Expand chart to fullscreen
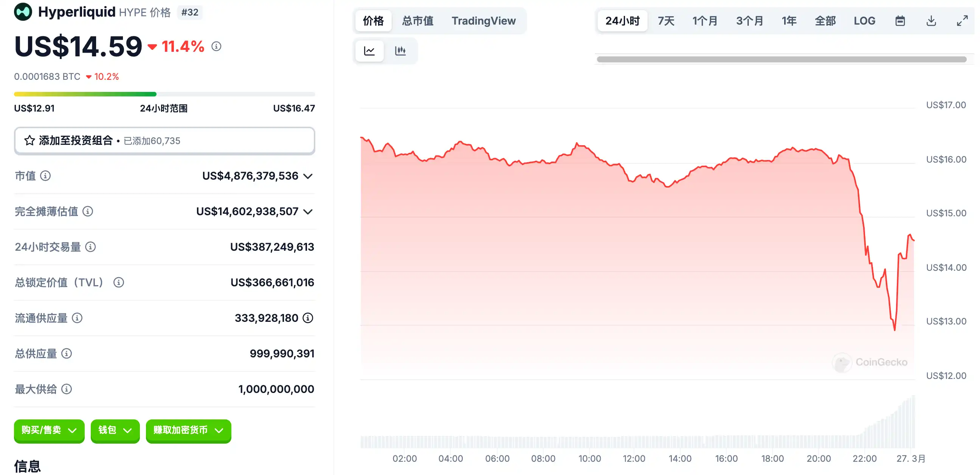 962,20
